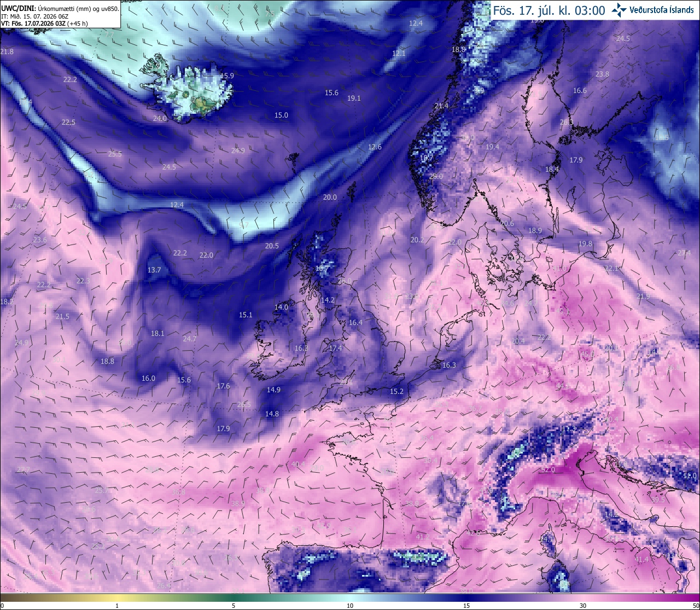Click the Veðurstofa Íslands logo icon
Image resolution: width=700 pixels, height=610 pixels.
[x=620, y=9]
